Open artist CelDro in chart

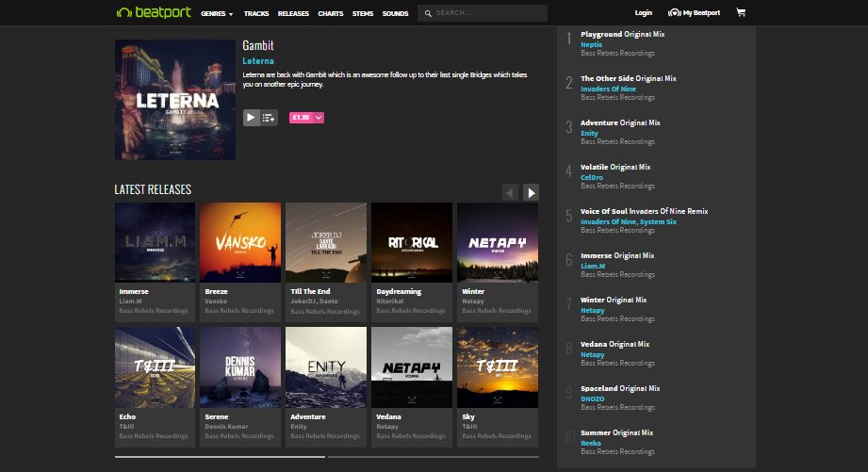pyautogui.click(x=592, y=178)
